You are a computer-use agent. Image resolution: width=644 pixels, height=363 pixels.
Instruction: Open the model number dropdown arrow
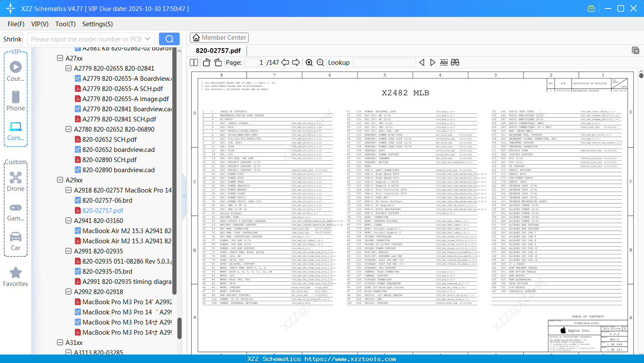148,39
